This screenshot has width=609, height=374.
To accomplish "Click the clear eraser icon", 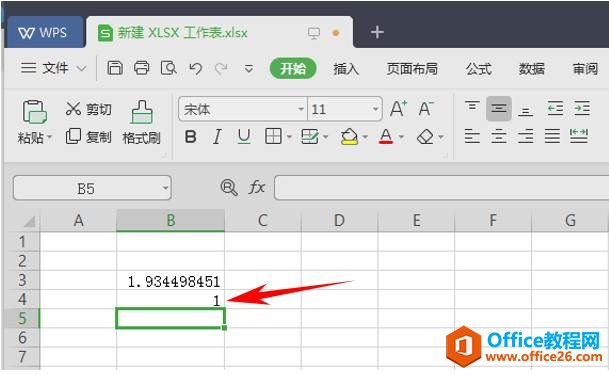I will point(425,137).
